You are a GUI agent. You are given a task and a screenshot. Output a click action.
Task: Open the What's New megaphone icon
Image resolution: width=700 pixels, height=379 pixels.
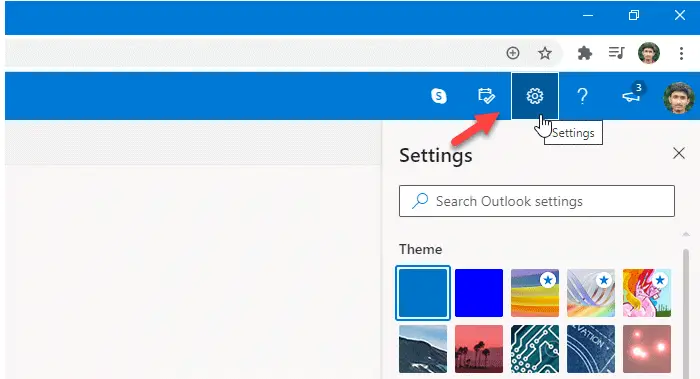(632, 95)
